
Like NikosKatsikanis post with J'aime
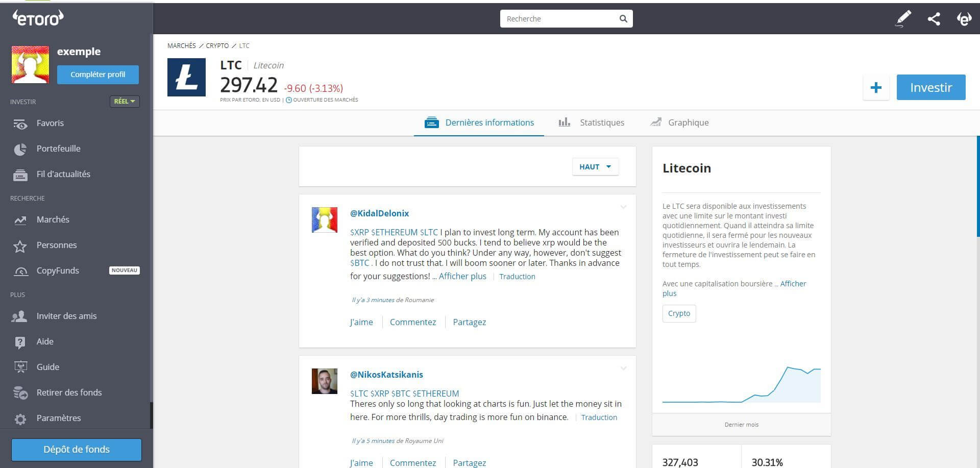[361, 463]
